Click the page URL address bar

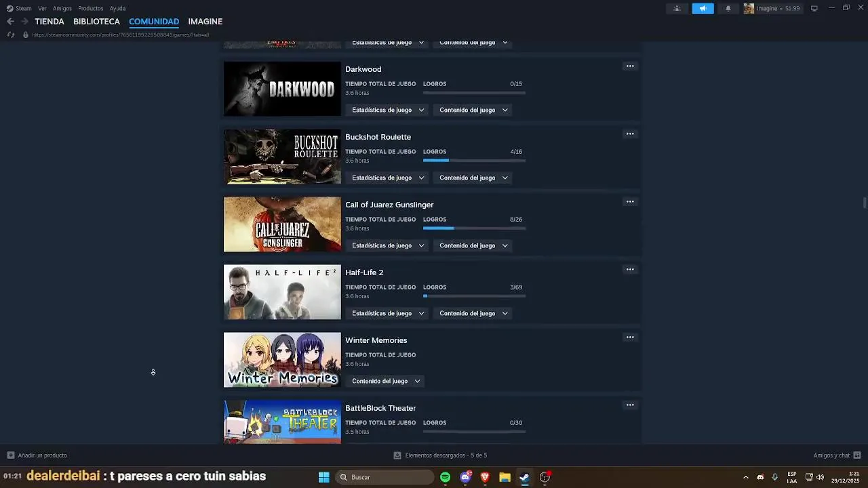pos(121,35)
